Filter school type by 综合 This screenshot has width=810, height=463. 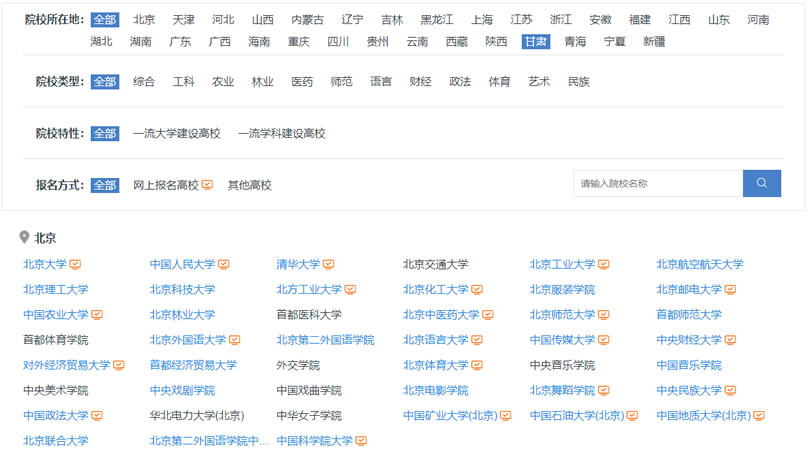[x=144, y=82]
